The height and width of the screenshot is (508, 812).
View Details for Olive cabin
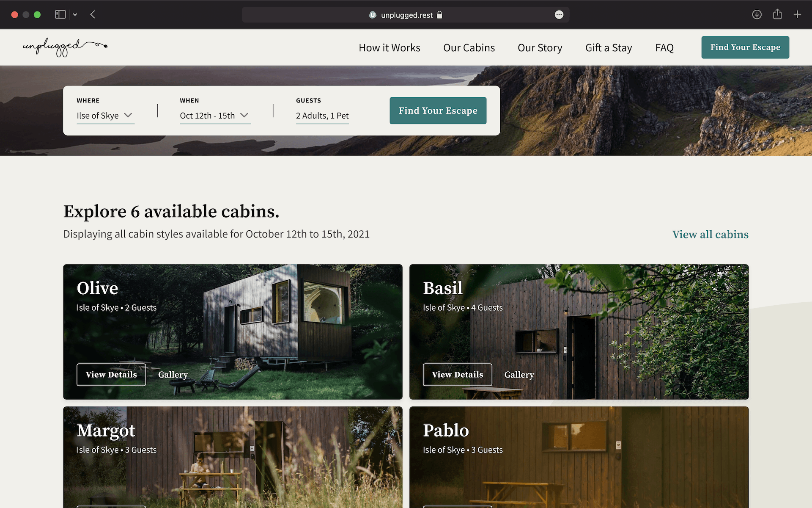111,375
